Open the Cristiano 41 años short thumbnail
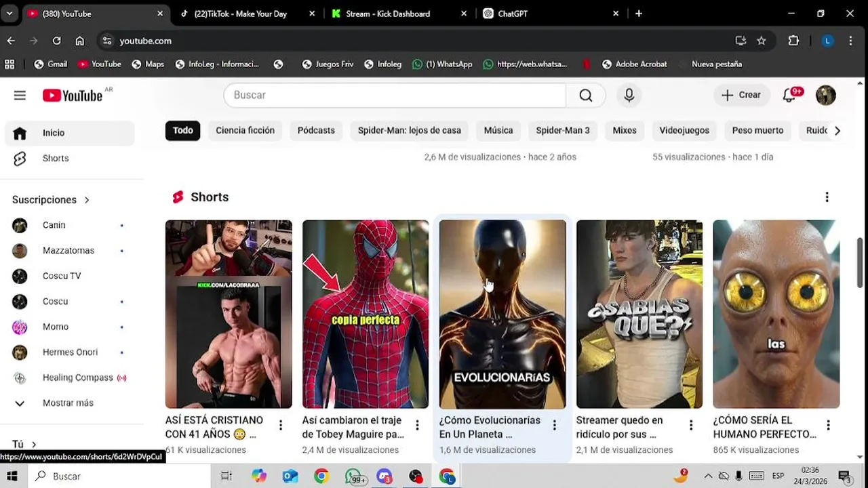 click(x=229, y=314)
